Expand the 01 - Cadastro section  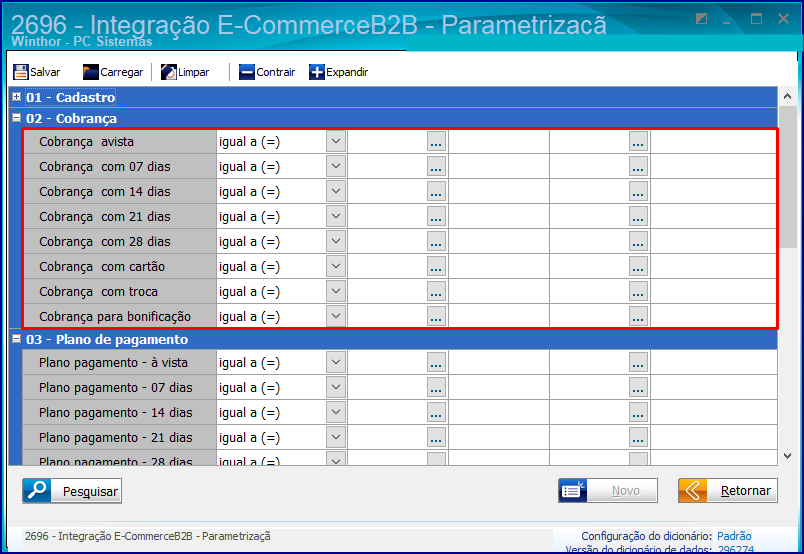pyautogui.click(x=16, y=96)
